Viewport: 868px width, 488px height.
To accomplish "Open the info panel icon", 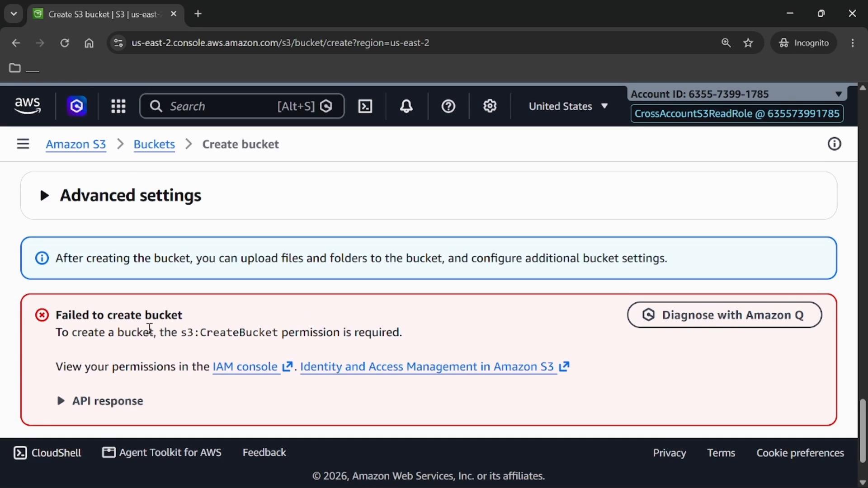I will (834, 144).
